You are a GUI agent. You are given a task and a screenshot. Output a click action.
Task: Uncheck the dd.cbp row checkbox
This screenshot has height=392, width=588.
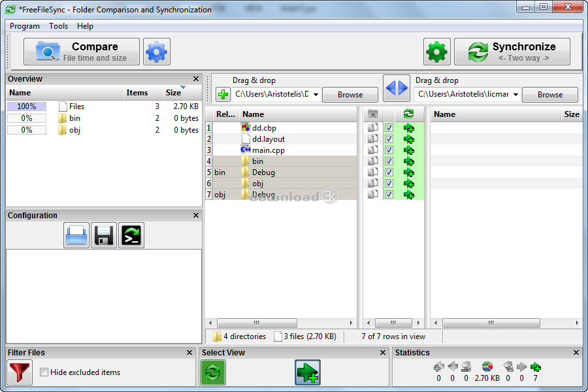389,128
